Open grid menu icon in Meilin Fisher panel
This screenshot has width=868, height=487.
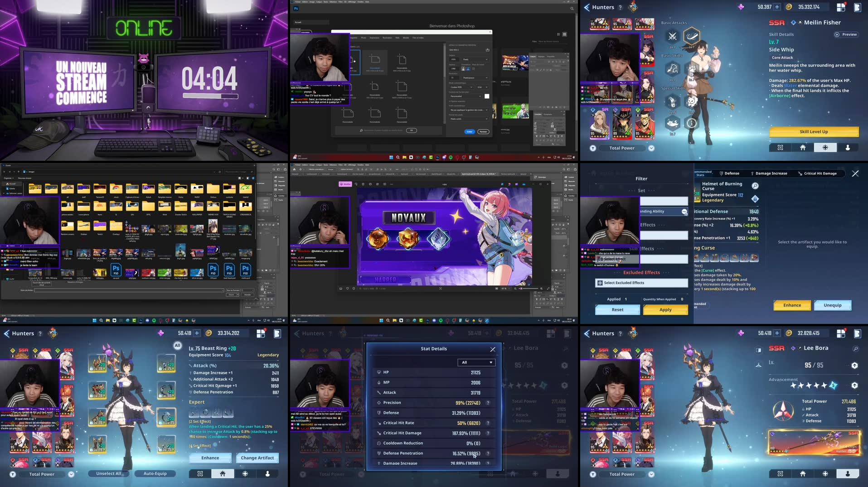841,7
